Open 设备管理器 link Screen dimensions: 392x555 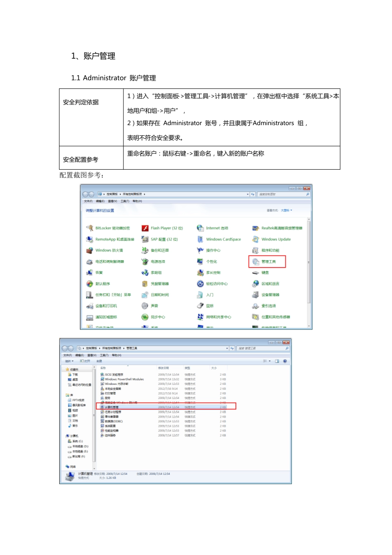click(x=266, y=295)
